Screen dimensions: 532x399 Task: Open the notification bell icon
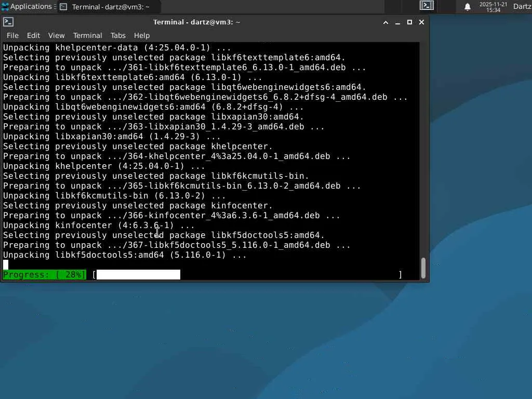(x=467, y=7)
